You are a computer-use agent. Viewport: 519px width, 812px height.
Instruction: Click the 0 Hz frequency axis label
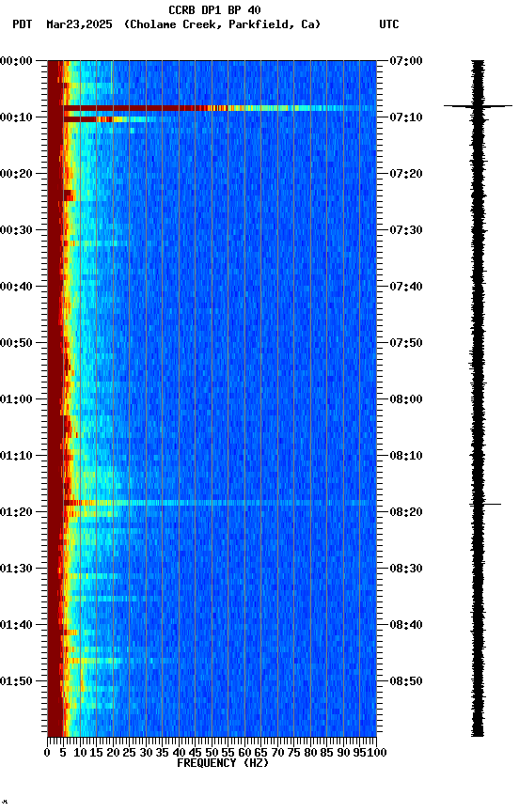(47, 754)
